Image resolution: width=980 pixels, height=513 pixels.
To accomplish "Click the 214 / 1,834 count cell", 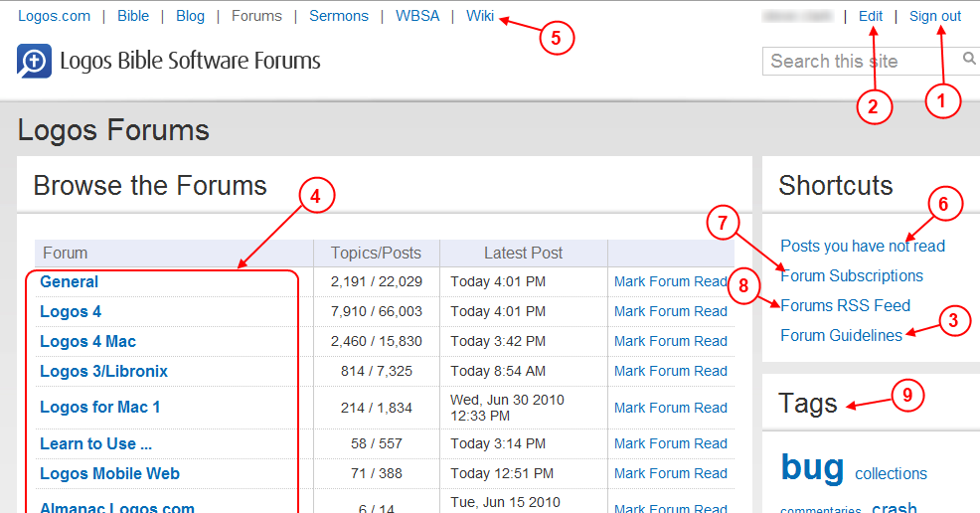I will coord(377,408).
